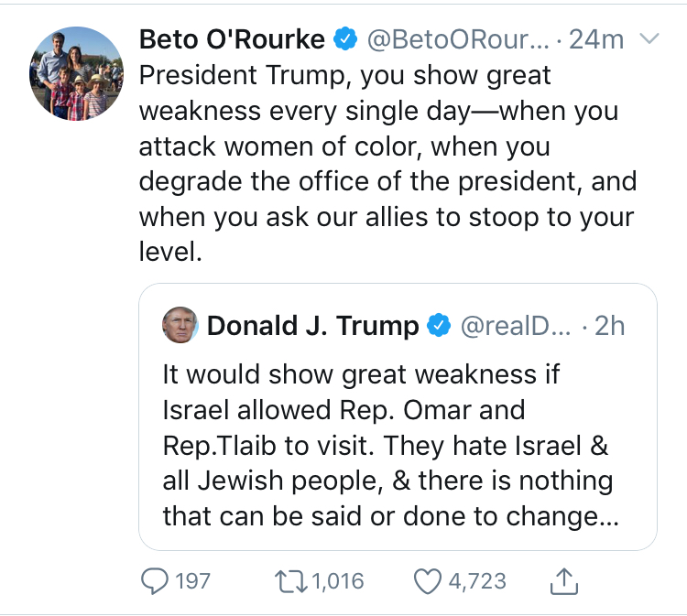Screen dimensions: 687x616
Task: Open the @BetoORour... handle link
Action: 458,40
